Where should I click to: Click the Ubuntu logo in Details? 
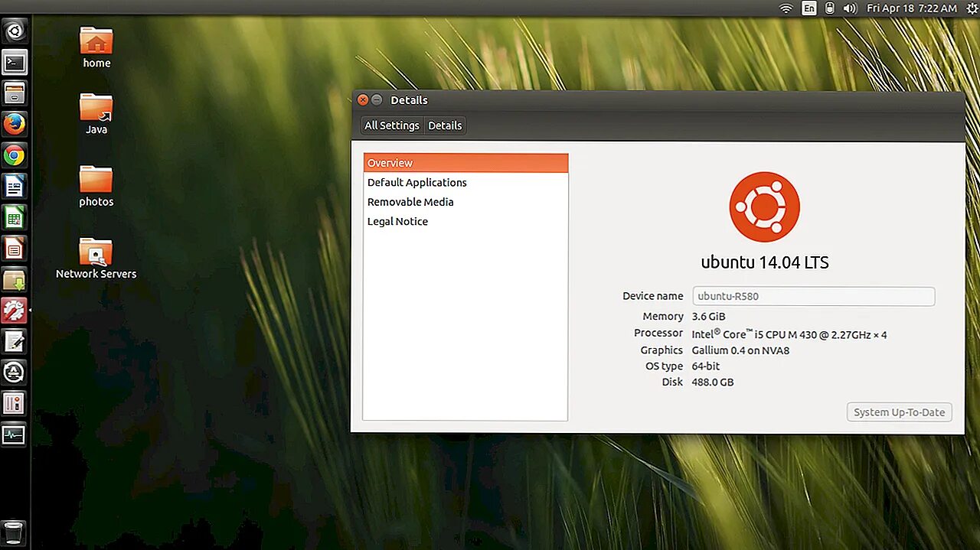[x=765, y=207]
